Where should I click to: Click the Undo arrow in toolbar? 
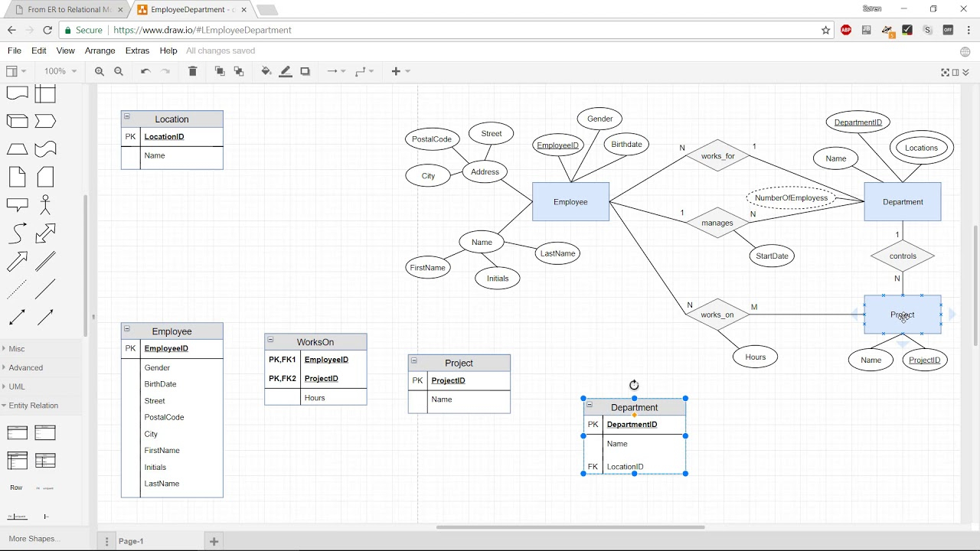pyautogui.click(x=145, y=71)
